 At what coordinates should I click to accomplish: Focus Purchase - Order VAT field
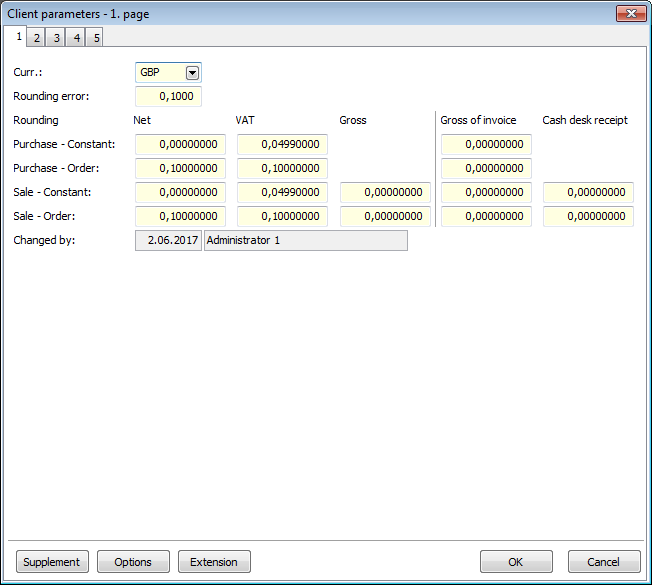(x=282, y=168)
